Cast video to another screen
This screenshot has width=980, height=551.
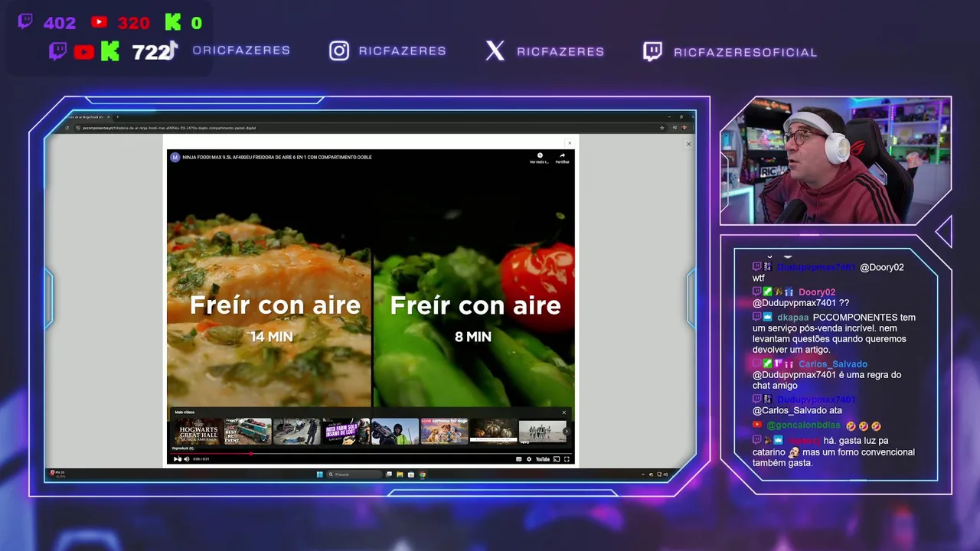(x=557, y=459)
